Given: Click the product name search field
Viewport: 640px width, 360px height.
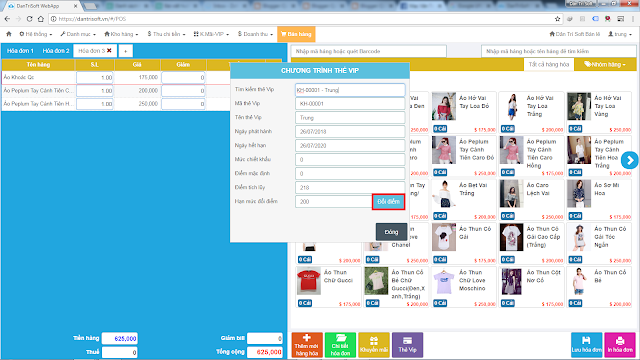Looking at the screenshot, I should tap(558, 51).
